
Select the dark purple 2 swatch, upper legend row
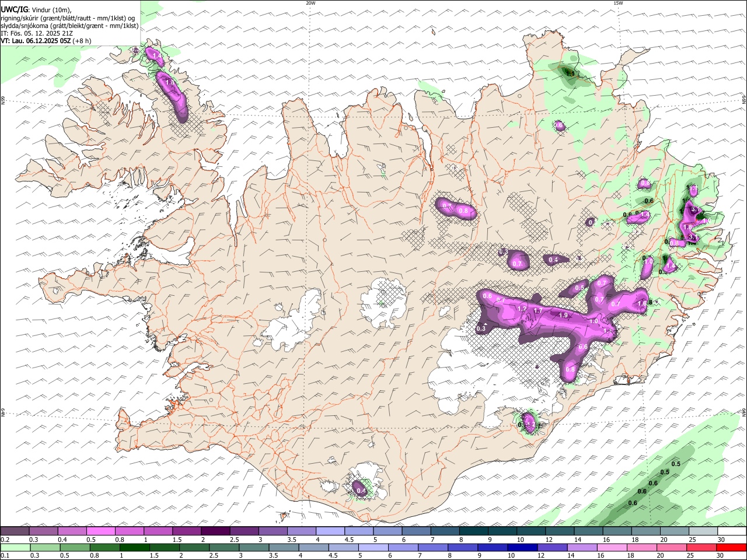click(215, 531)
